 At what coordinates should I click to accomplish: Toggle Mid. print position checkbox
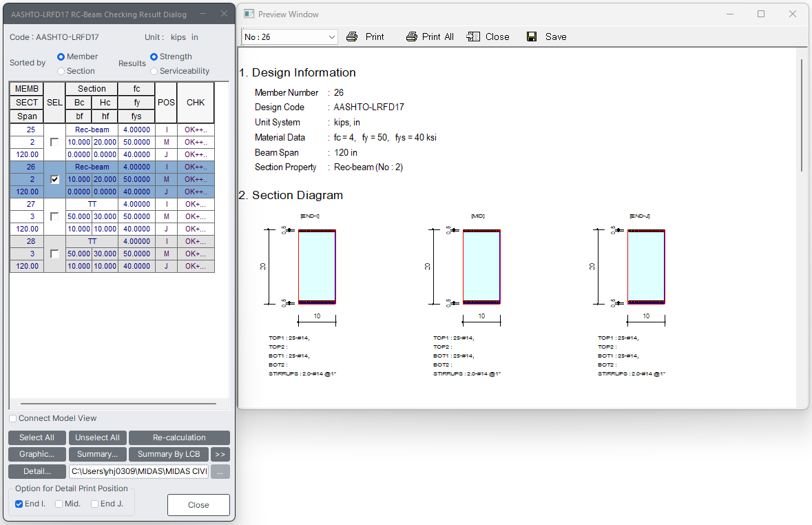pyautogui.click(x=59, y=504)
